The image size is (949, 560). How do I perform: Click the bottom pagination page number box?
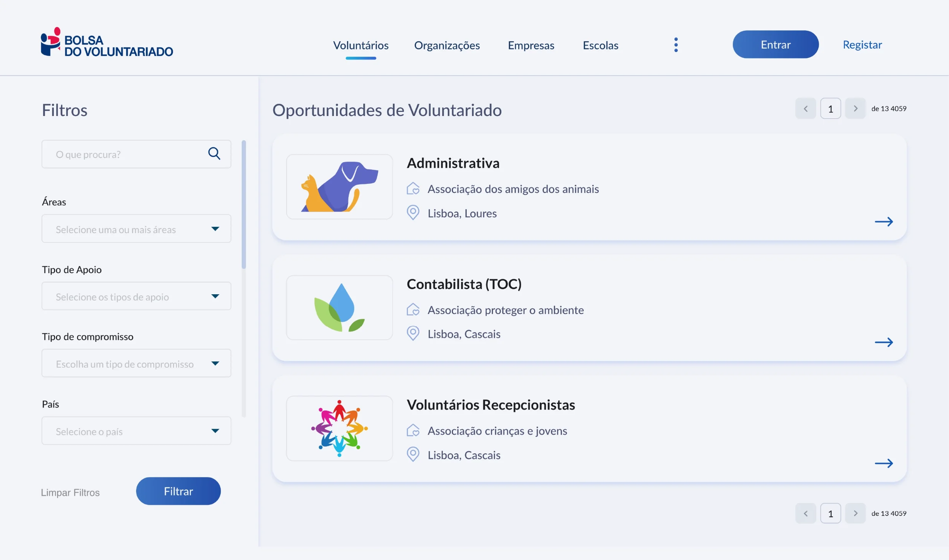pyautogui.click(x=830, y=513)
